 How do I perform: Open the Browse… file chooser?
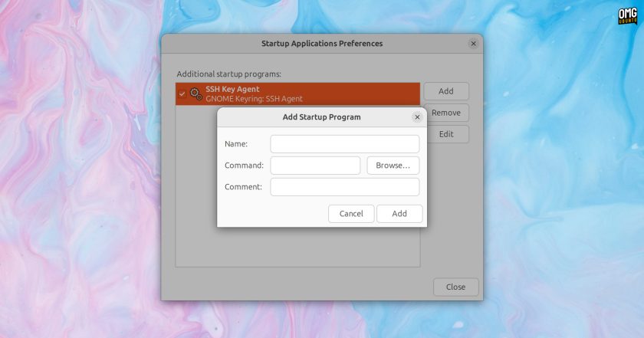point(393,166)
